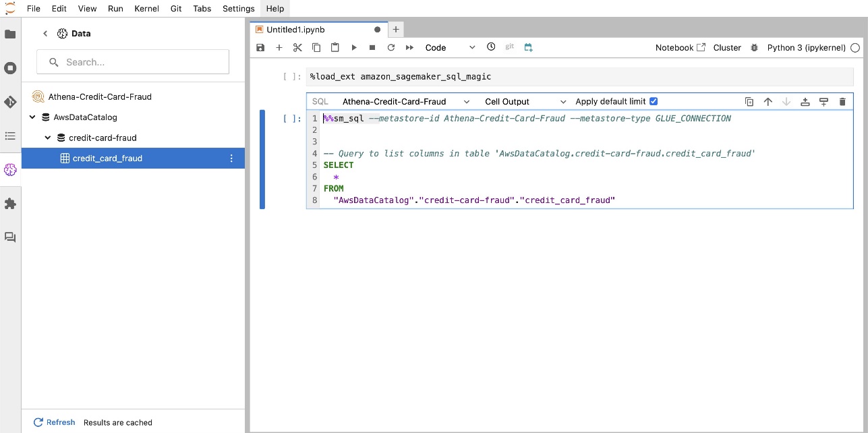Paste cell using the clipboard icon
The height and width of the screenshot is (433, 868).
[x=335, y=47]
